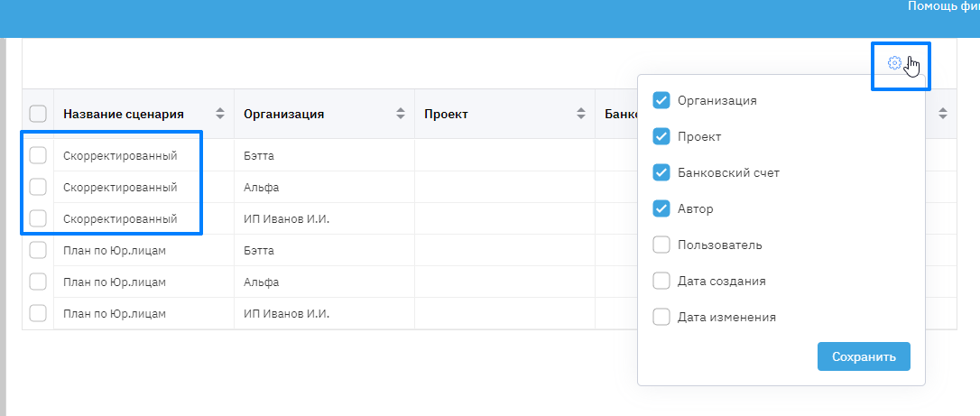The width and height of the screenshot is (980, 416).
Task: Uncheck the Проект column option
Action: click(661, 136)
